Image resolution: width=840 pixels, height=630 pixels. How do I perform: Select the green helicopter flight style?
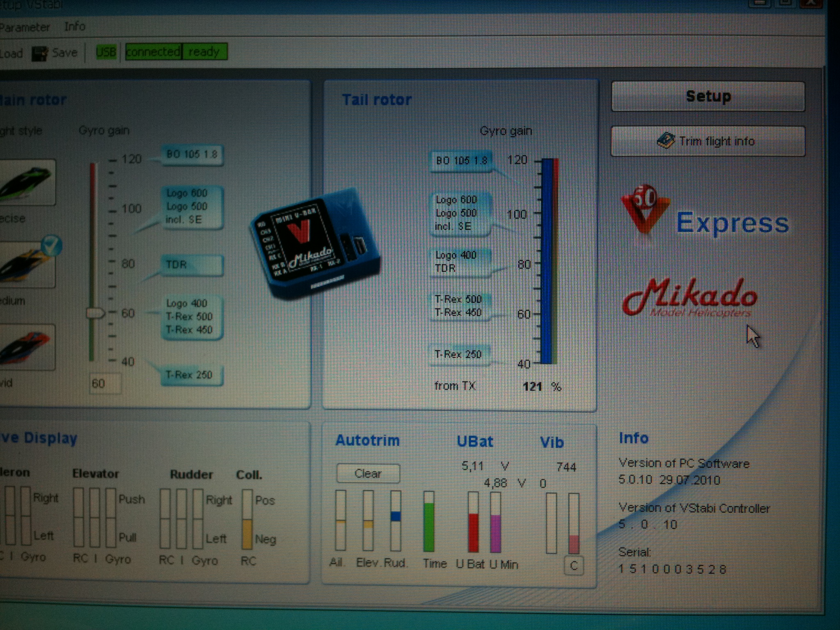[x=27, y=183]
